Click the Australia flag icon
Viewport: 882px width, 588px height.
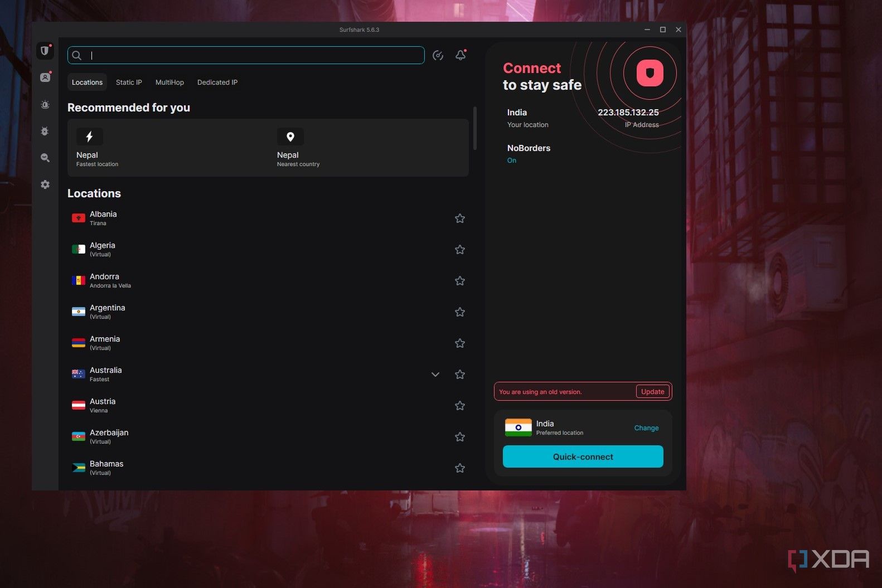tap(79, 374)
